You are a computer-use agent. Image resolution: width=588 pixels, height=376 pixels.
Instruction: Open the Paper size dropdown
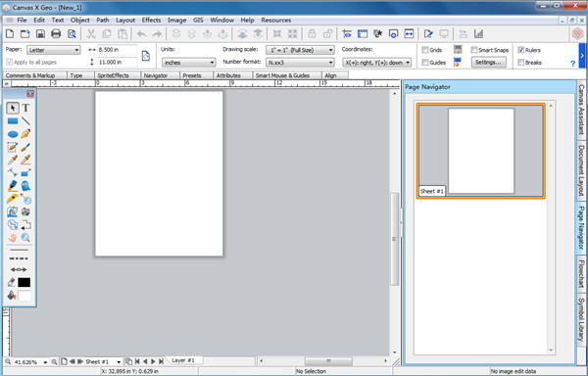tap(54, 50)
